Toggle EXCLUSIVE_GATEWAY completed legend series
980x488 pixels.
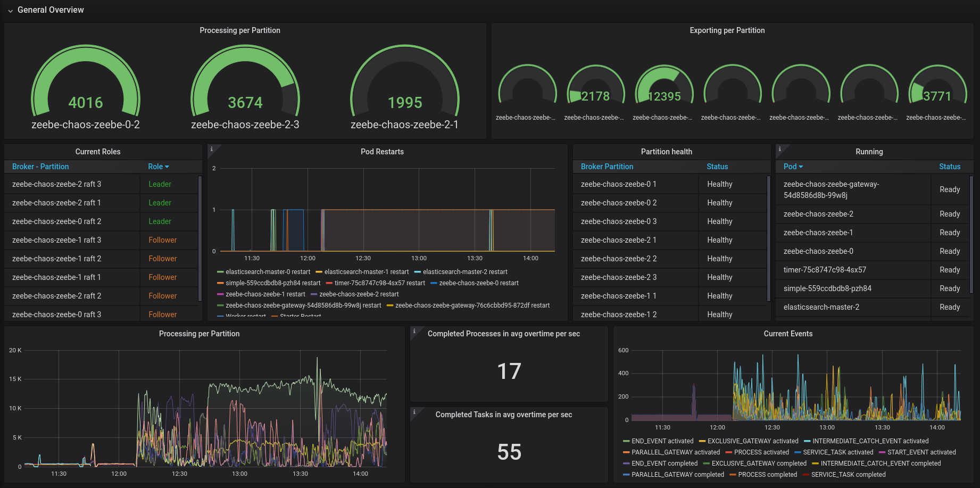click(x=759, y=464)
